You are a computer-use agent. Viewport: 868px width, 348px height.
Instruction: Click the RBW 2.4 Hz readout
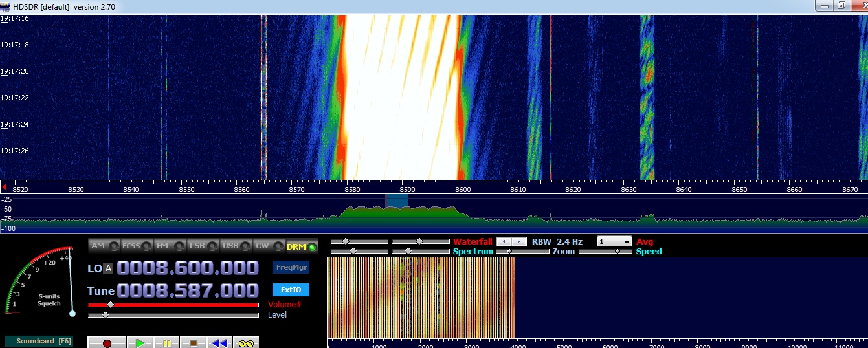[557, 241]
